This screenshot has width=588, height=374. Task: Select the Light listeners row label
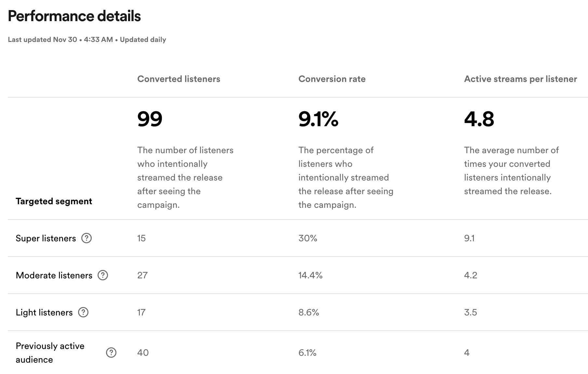(44, 313)
